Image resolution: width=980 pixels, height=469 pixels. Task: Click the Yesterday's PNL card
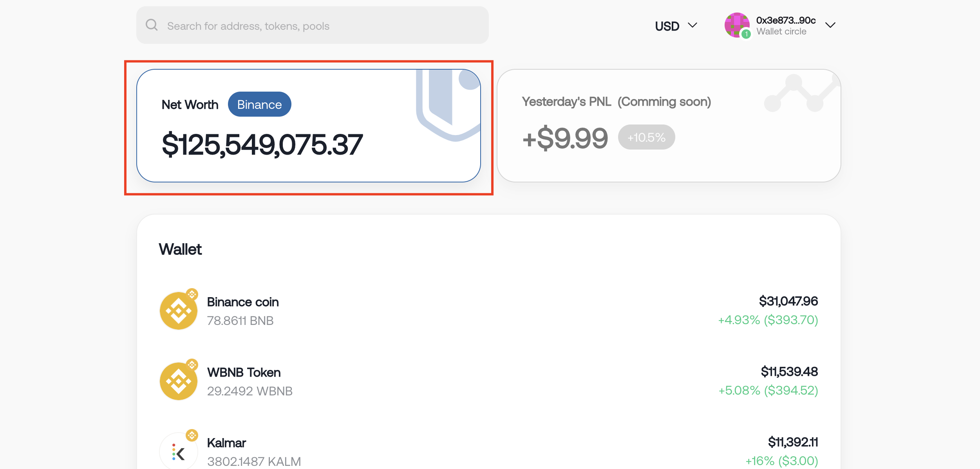669,126
